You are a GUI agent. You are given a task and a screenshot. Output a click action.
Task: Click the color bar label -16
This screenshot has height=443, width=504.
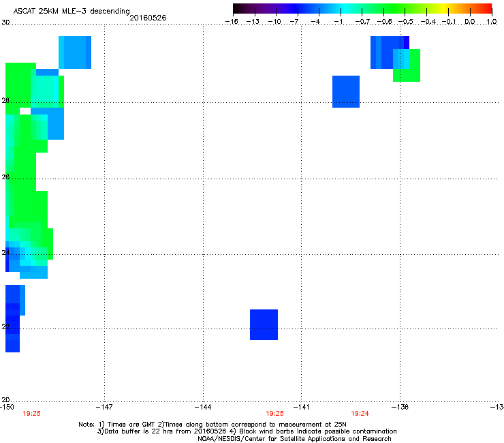232,22
